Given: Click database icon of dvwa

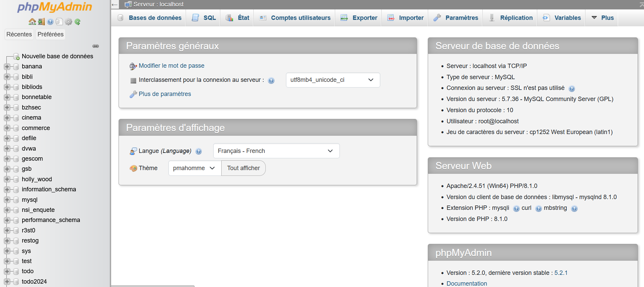Looking at the screenshot, I should (x=16, y=149).
